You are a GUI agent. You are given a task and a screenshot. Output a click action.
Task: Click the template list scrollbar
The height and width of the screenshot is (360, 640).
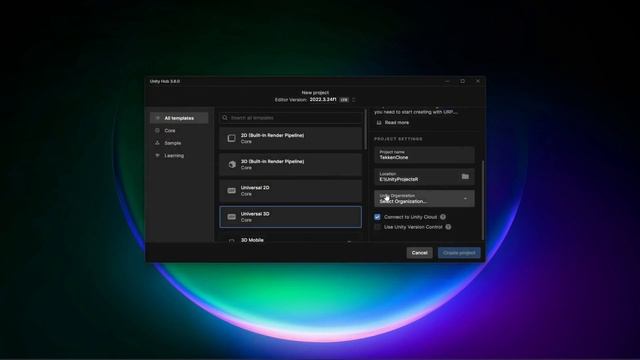pyautogui.click(x=365, y=130)
